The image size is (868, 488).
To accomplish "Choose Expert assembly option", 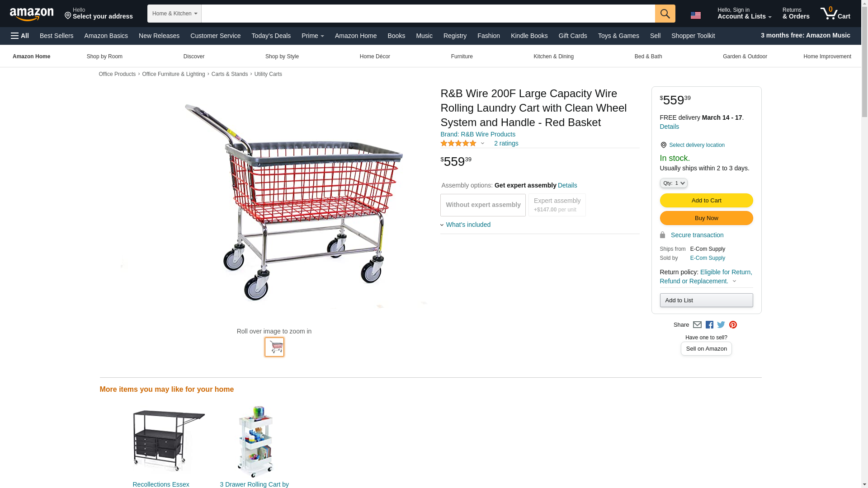I will [557, 205].
